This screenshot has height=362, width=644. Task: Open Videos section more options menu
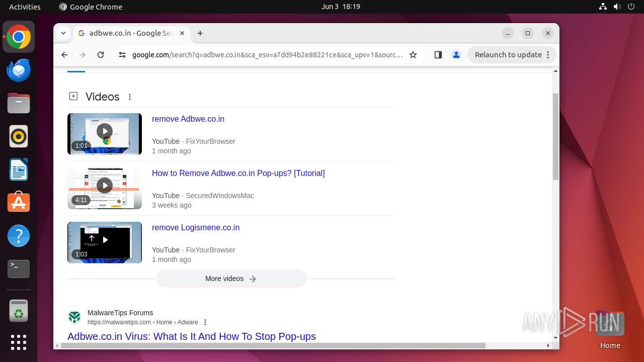[130, 97]
